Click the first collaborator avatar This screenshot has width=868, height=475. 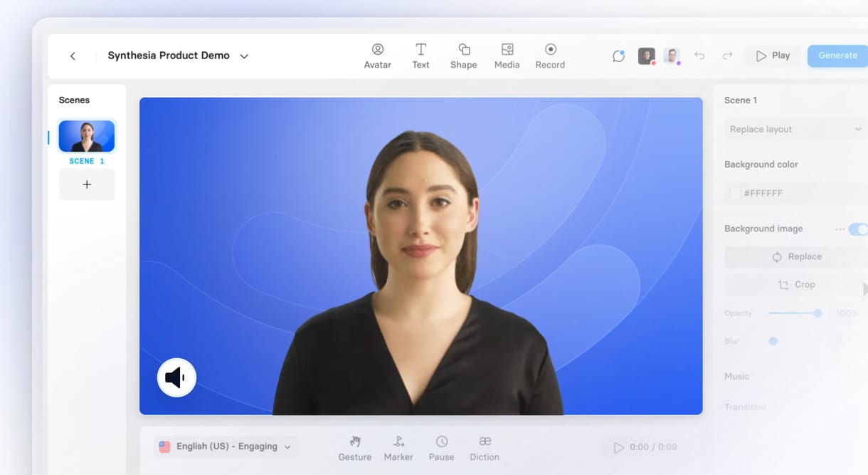[x=647, y=56]
